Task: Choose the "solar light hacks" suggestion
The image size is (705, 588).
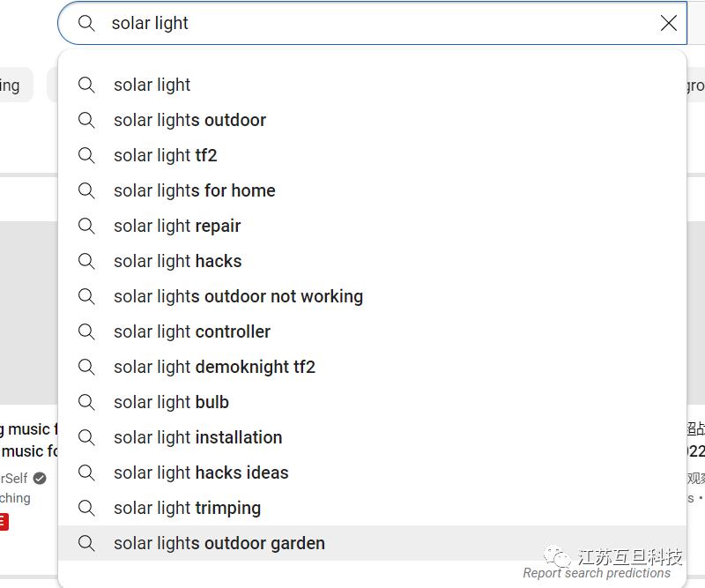Action: click(177, 261)
